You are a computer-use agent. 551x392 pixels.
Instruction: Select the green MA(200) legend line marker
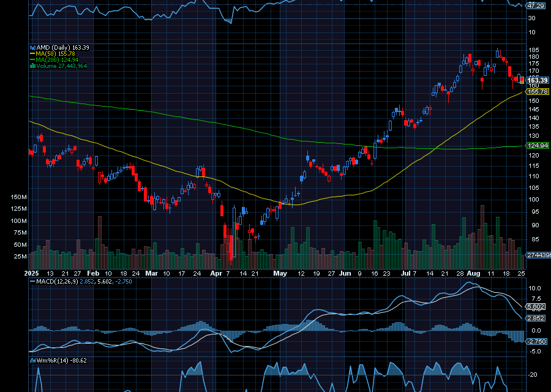pyautogui.click(x=32, y=60)
